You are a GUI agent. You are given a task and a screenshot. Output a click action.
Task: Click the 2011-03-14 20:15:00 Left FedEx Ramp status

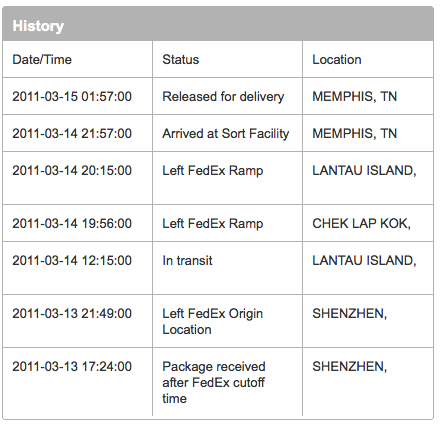(213, 171)
